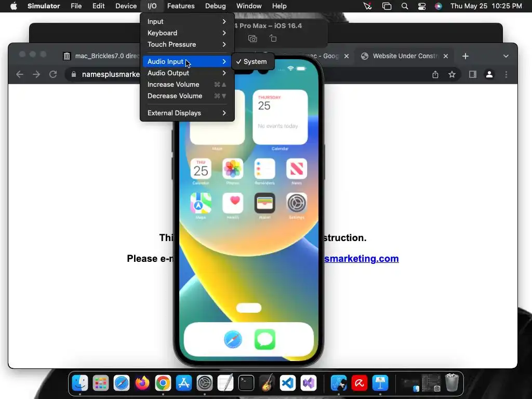Close Website Under Construction tab
The height and width of the screenshot is (399, 532).
coord(446,56)
